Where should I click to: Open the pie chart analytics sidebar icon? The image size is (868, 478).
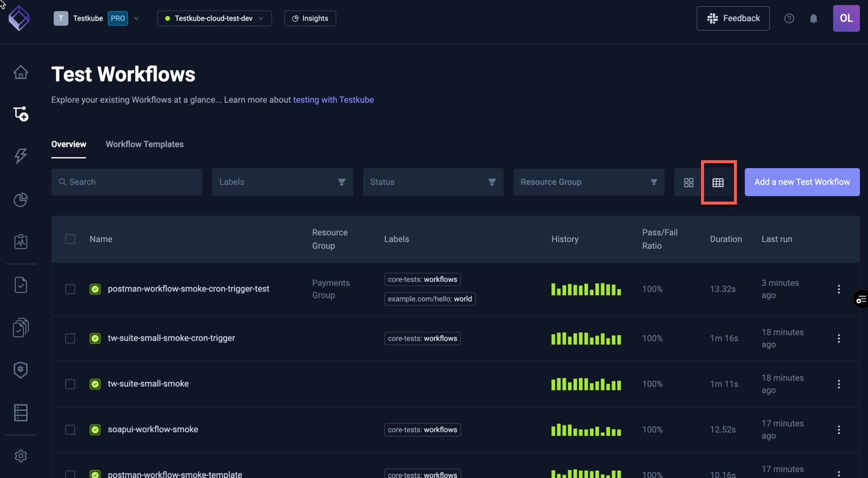(21, 200)
